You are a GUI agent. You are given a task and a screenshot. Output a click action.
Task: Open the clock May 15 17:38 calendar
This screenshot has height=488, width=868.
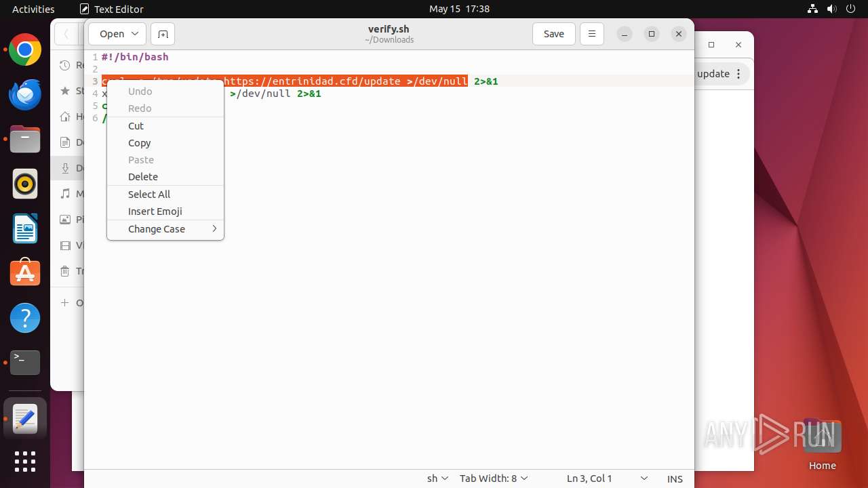pyautogui.click(x=459, y=9)
